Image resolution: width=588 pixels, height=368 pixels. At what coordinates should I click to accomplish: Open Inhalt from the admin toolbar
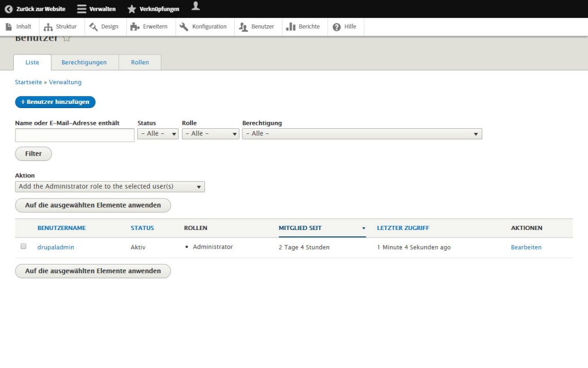pyautogui.click(x=19, y=26)
